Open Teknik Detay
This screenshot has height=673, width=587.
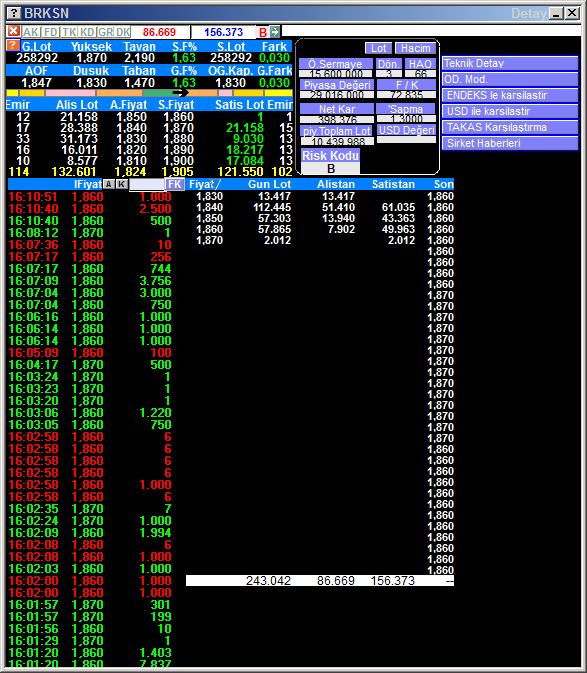click(510, 64)
